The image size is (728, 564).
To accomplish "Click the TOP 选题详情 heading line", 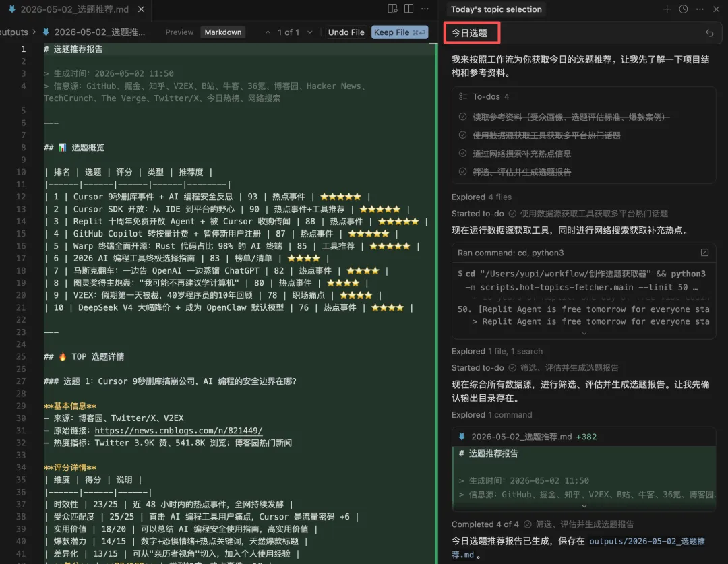I will [x=84, y=356].
